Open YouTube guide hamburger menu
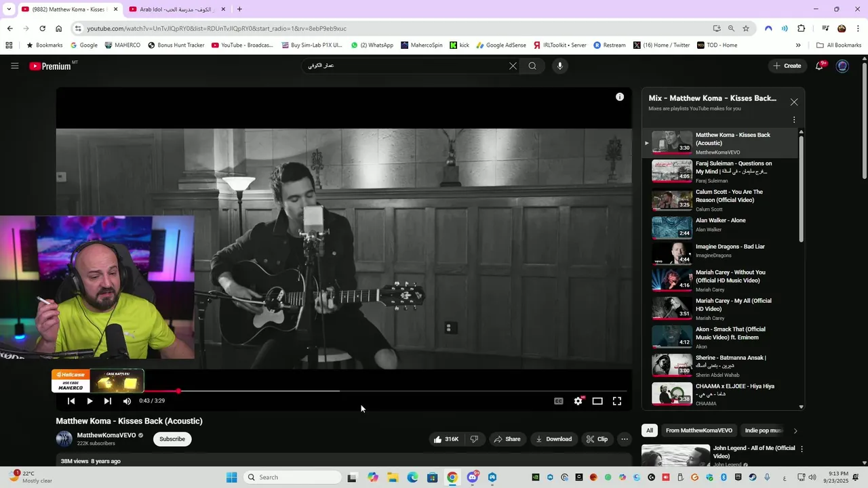Image resolution: width=868 pixels, height=488 pixels. point(14,66)
